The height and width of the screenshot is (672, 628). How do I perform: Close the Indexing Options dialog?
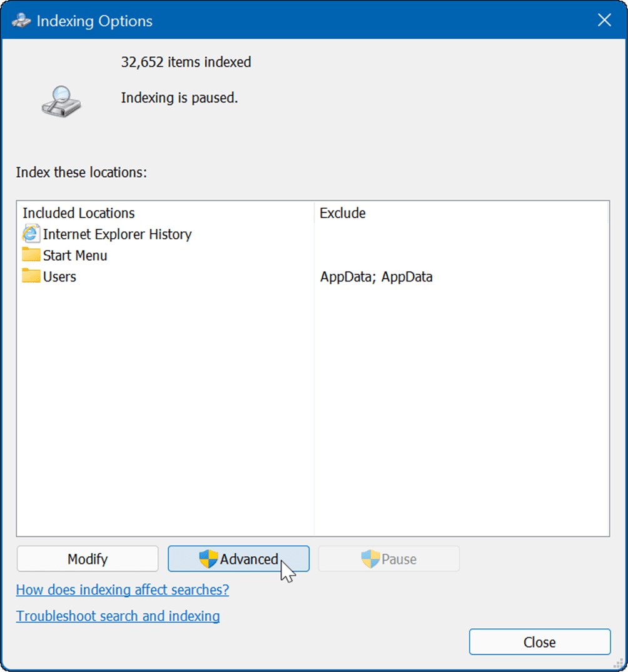[539, 641]
